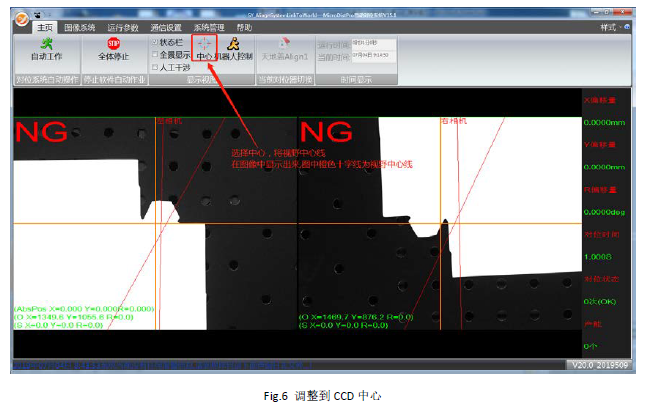Open the 运行参数 tab

123,28
